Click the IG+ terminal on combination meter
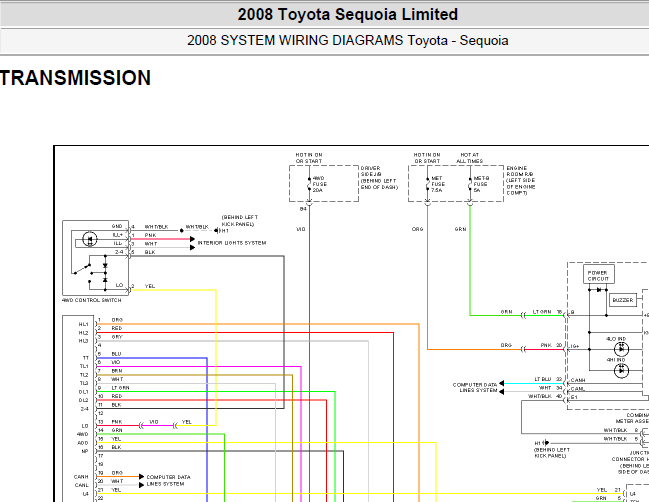Screen dimensions: 649x502 pyautogui.click(x=575, y=346)
